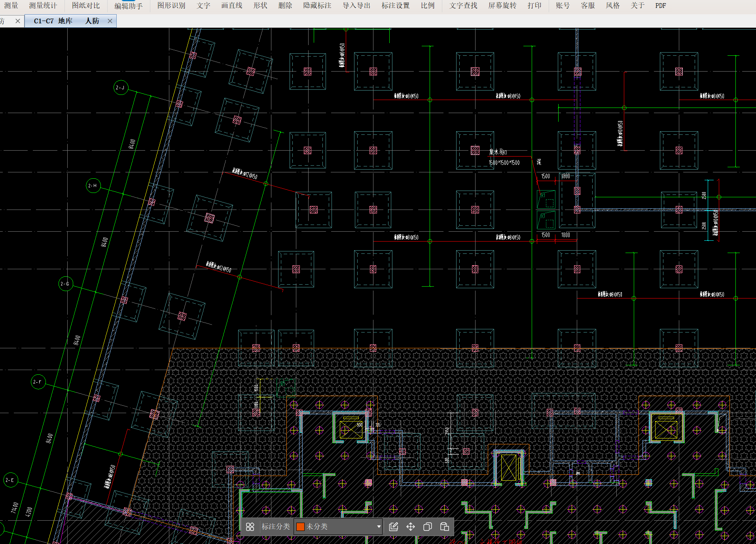Open the 测量 menu
Screen dimensions: 756x544
click(x=11, y=6)
